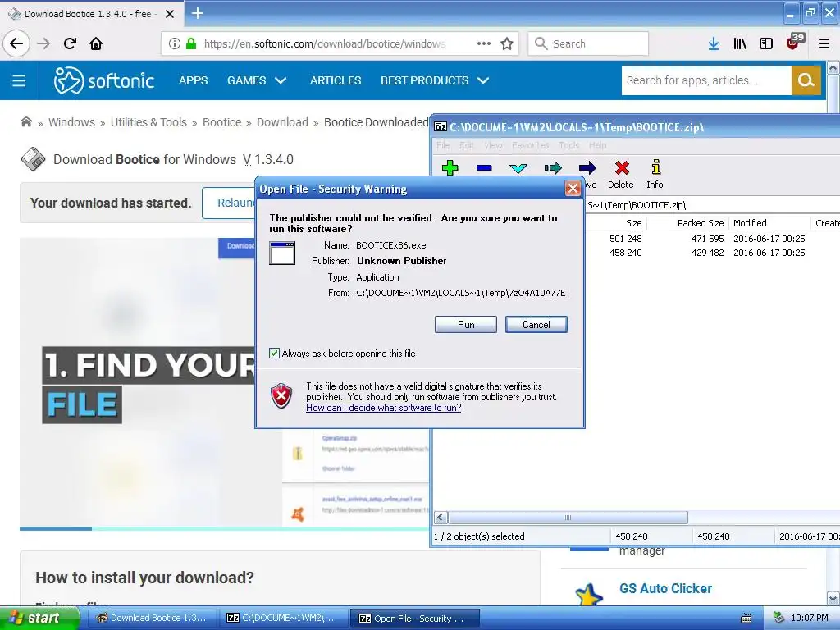
Task: Go back with the Firefox back arrow
Action: click(x=16, y=43)
